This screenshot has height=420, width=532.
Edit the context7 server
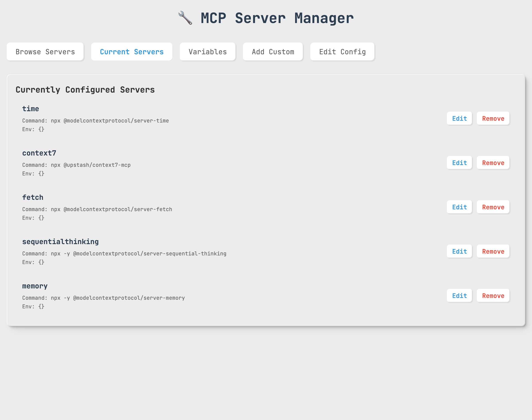[459, 163]
